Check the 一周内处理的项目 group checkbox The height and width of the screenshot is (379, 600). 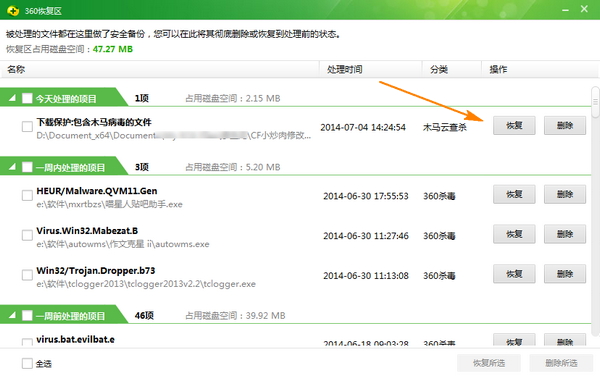point(27,167)
